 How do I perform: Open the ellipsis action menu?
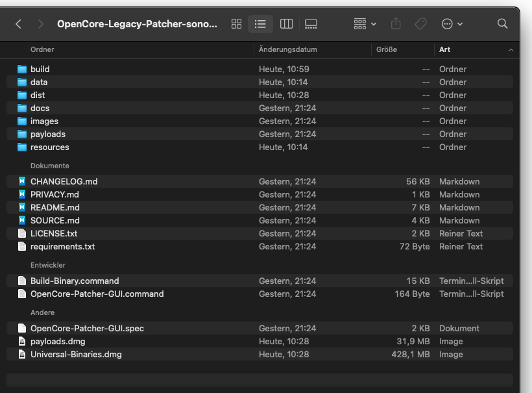452,24
